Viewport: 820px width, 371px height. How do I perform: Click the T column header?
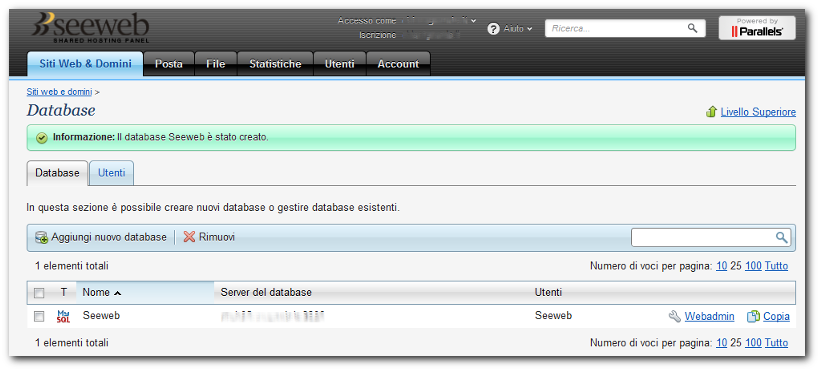point(64,292)
